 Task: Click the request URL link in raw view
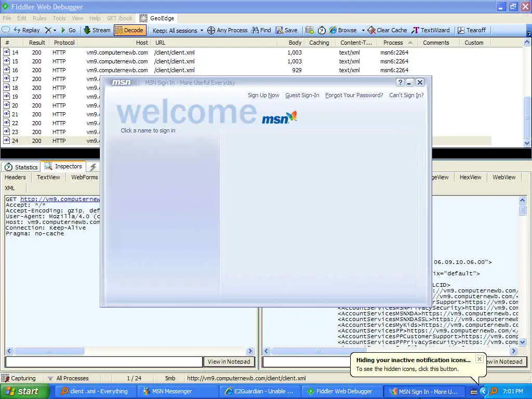pyautogui.click(x=60, y=199)
